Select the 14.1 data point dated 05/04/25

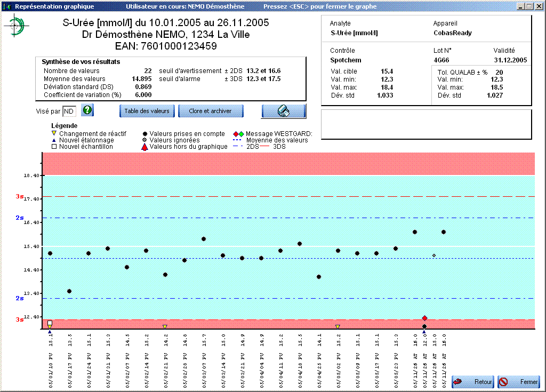click(319, 277)
